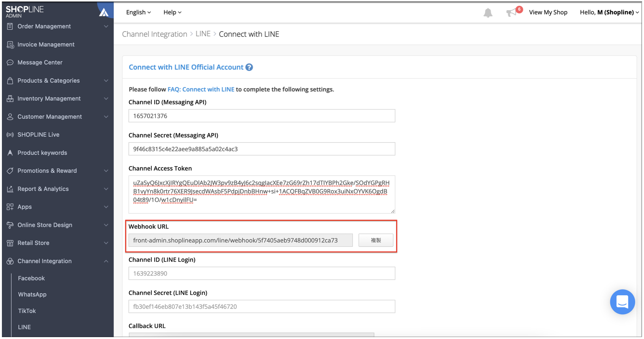Screen dimensions: 644x339
Task: Click View My Shop link
Action: pyautogui.click(x=548, y=12)
